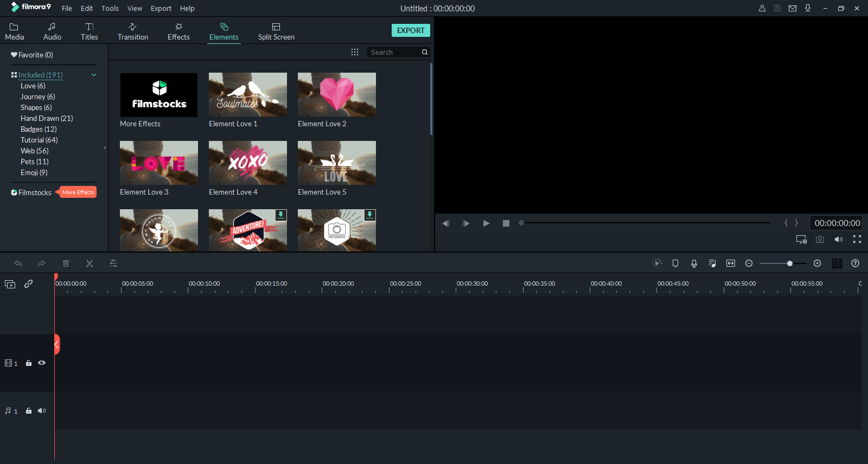Open preview volume speaker icon
868x464 pixels.
point(839,239)
